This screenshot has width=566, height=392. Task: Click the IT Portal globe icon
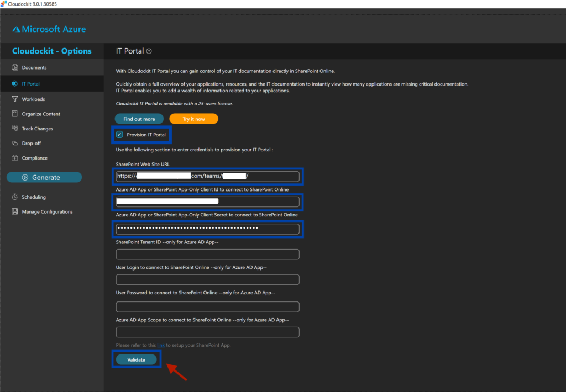tap(15, 84)
